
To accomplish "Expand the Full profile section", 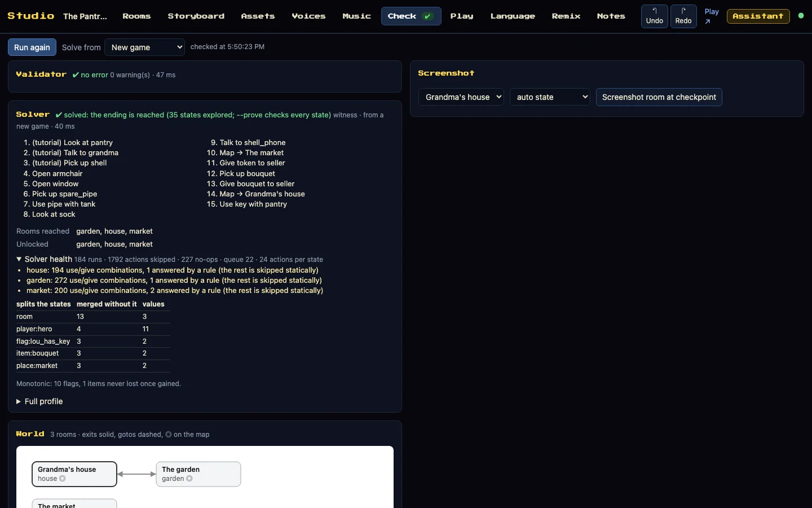I will (39, 401).
